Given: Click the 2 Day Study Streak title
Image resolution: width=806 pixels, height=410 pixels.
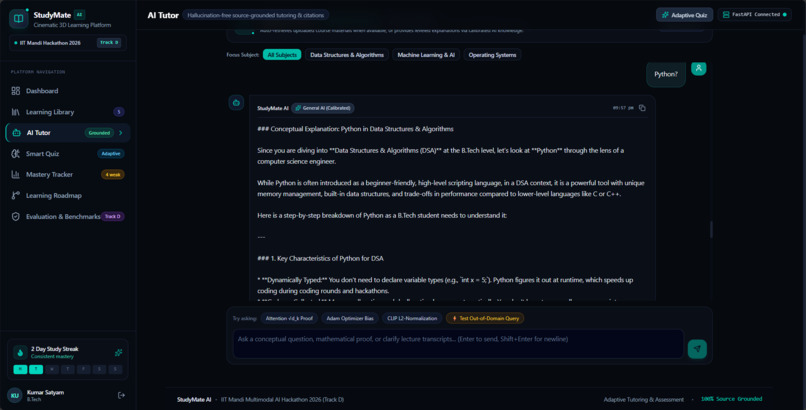Looking at the screenshot, I should click(54, 349).
